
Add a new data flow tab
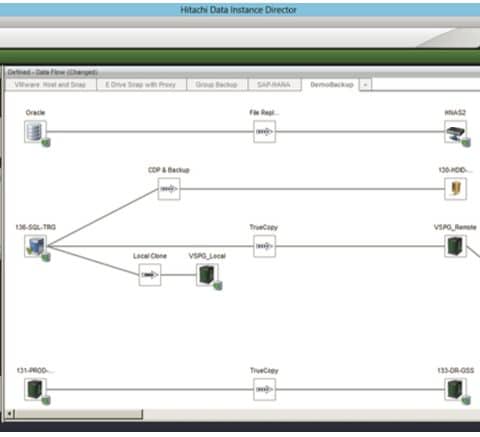point(365,85)
